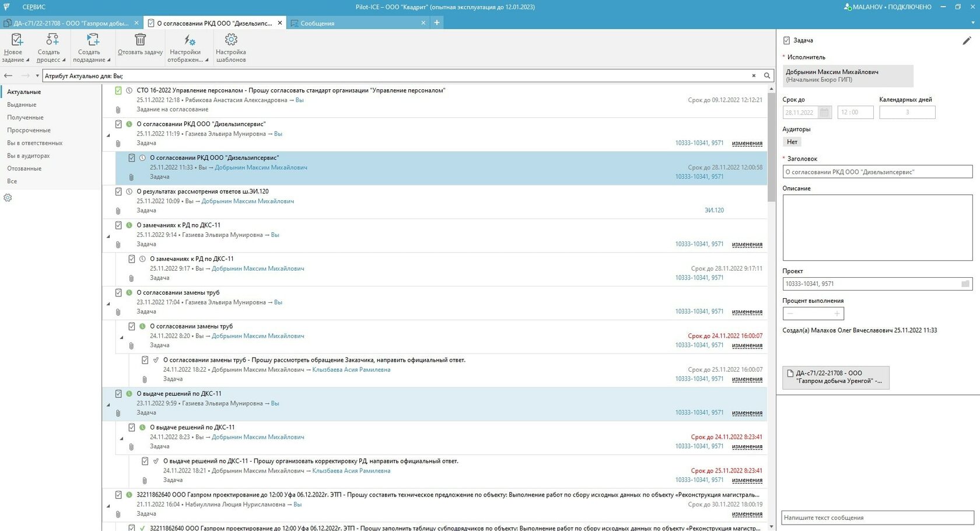
Task: Open Клызбаева Асия Рамилевна link dated 24.11.2022 18:22
Action: coord(351,370)
